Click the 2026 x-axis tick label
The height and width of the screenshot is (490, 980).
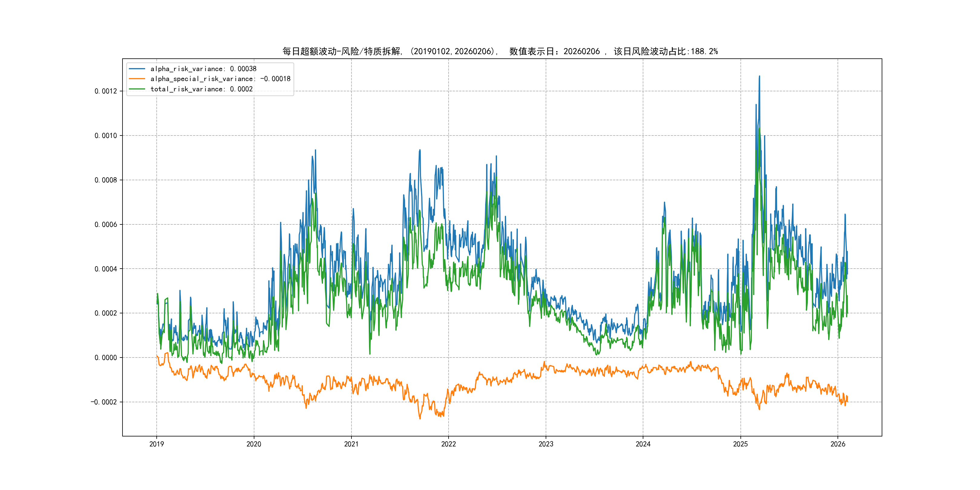838,444
